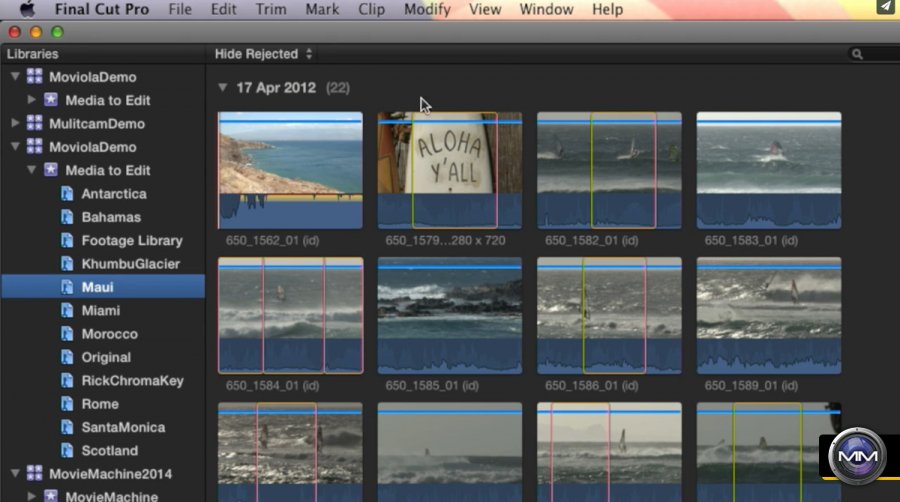
Task: Collapse the first MoviolaDemo library
Action: 15,76
